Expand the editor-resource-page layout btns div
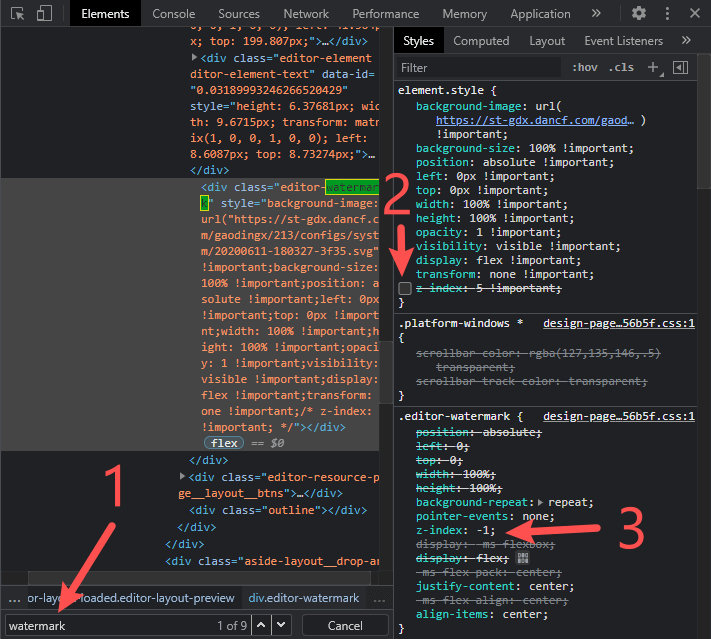 pyautogui.click(x=182, y=477)
